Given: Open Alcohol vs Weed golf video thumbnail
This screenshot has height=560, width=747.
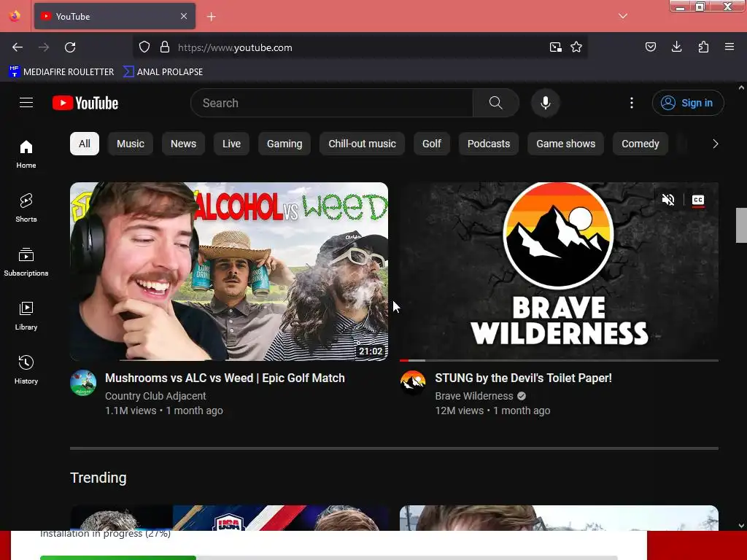Looking at the screenshot, I should [229, 271].
